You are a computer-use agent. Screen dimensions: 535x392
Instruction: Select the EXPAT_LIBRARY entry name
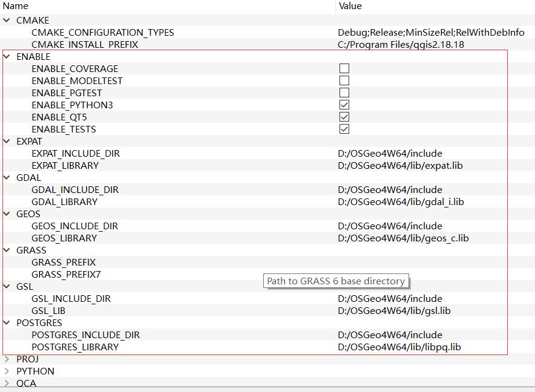coord(65,166)
